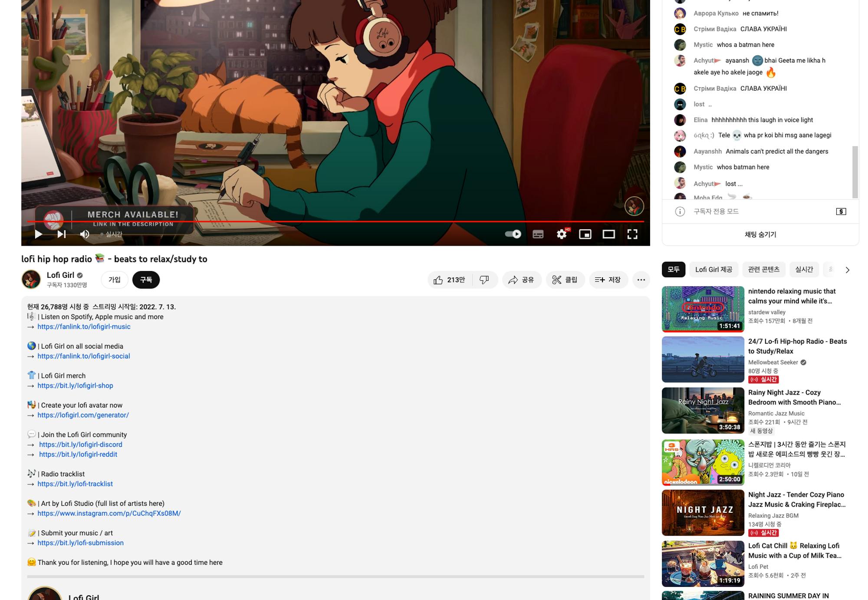Image resolution: width=868 pixels, height=600 pixels.
Task: Mute the video volume speaker icon
Action: point(85,234)
